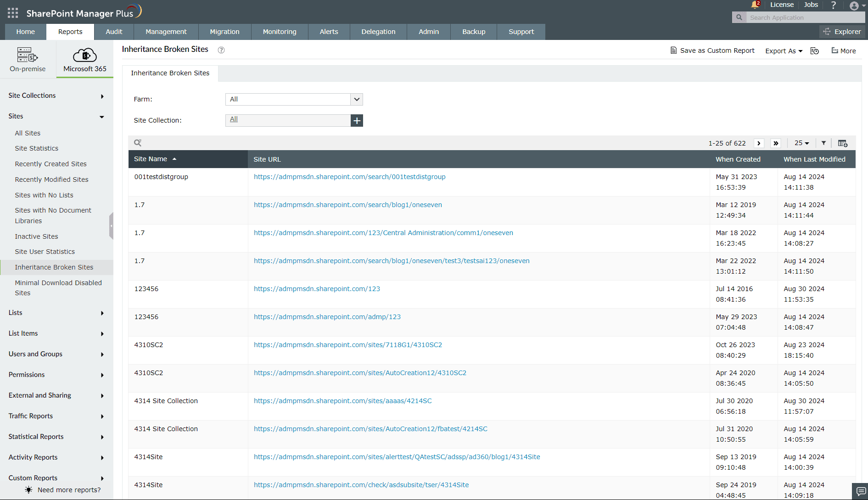The image size is (868, 500).
Task: Open the Backup tab
Action: [474, 32]
